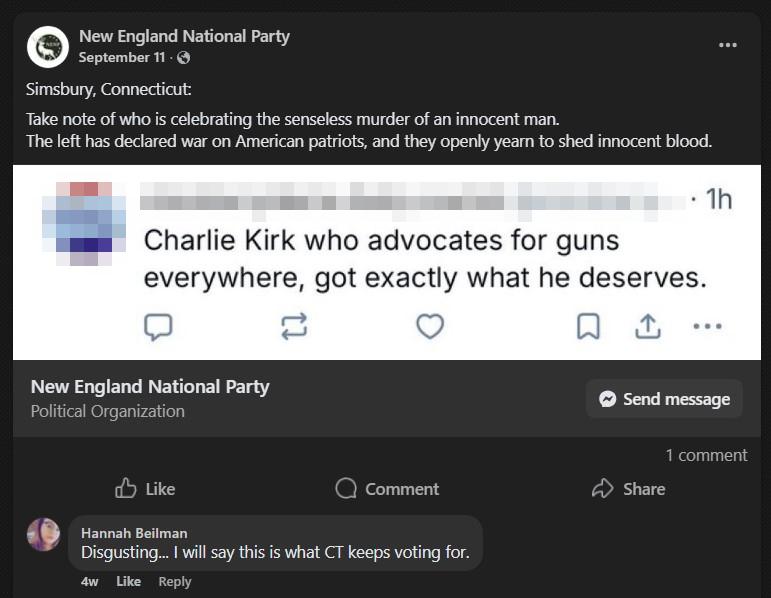Open the post options three-dot menu

(x=728, y=45)
